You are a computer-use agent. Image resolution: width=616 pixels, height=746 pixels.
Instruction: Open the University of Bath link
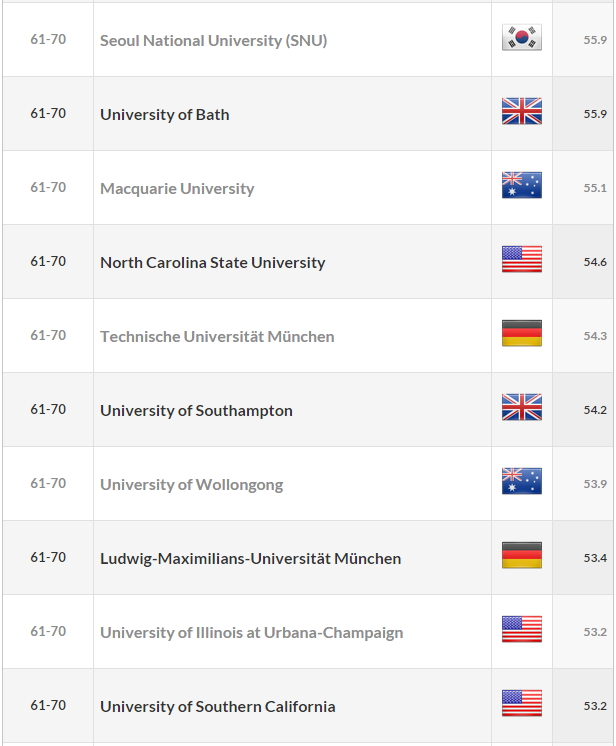point(165,115)
